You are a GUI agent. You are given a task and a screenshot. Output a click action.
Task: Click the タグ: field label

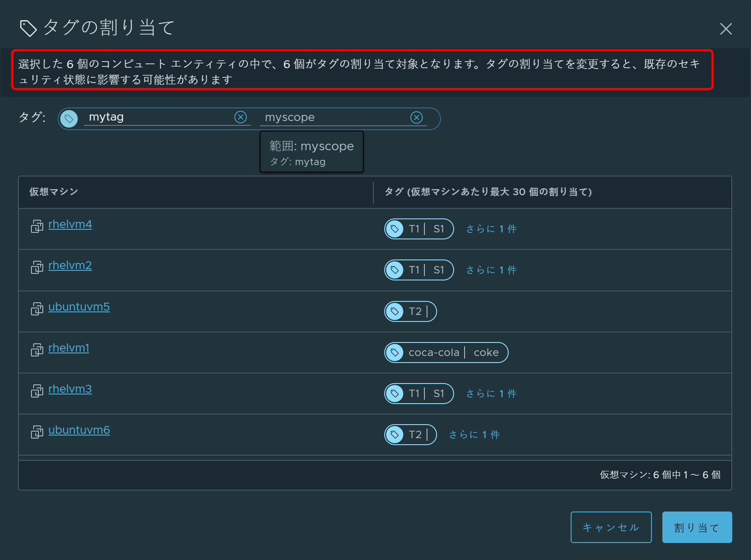point(32,117)
